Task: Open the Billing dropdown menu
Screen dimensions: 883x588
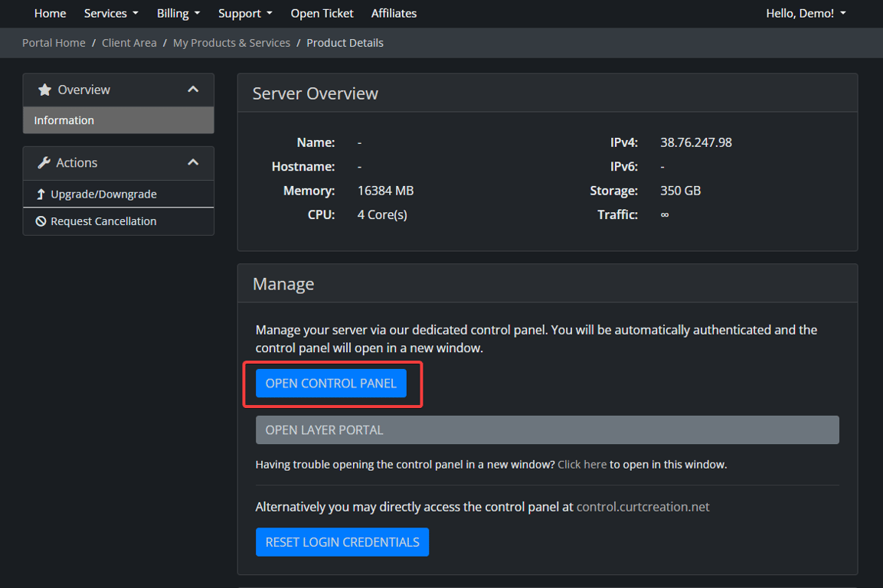Action: click(178, 13)
